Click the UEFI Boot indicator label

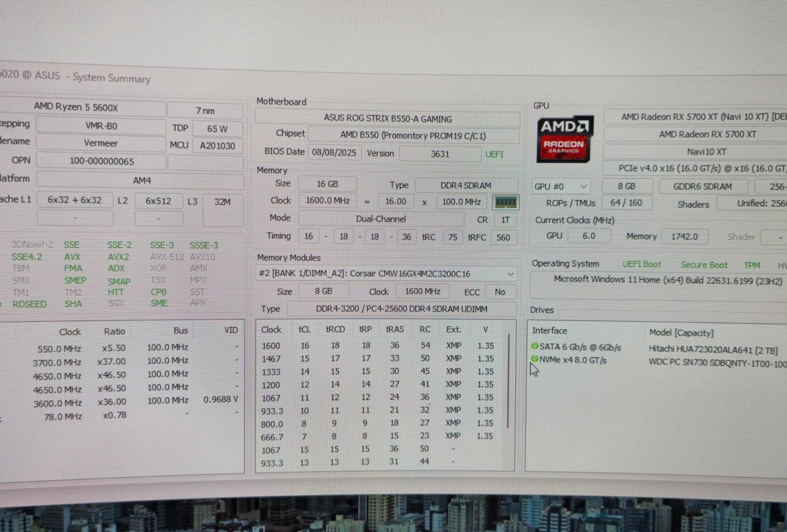642,264
